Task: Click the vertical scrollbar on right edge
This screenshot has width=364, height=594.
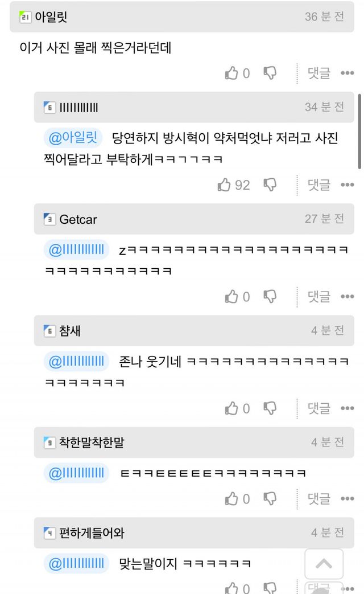Action: point(359,131)
